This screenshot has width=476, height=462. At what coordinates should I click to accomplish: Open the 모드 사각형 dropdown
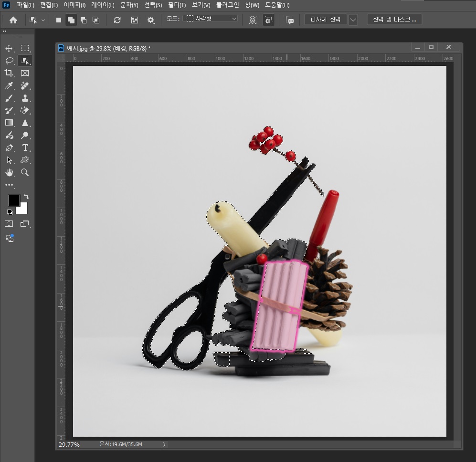(210, 19)
